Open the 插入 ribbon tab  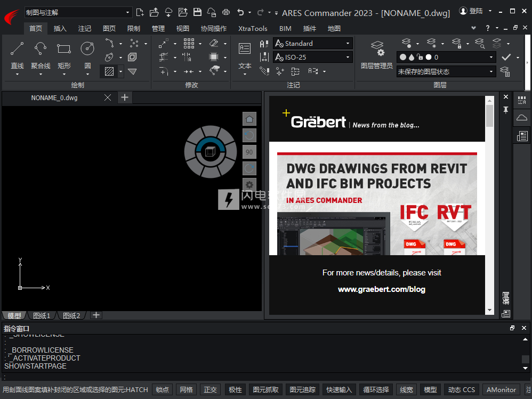click(60, 28)
